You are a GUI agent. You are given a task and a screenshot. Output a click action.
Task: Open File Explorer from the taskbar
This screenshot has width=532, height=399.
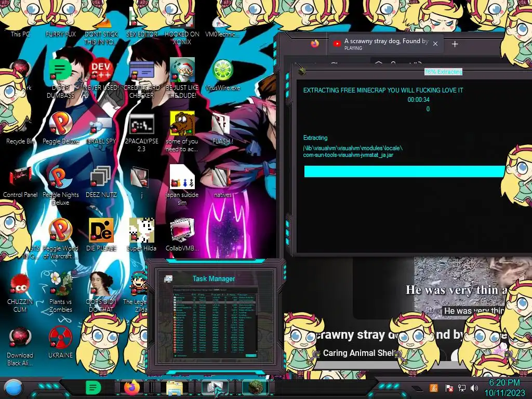pos(175,388)
